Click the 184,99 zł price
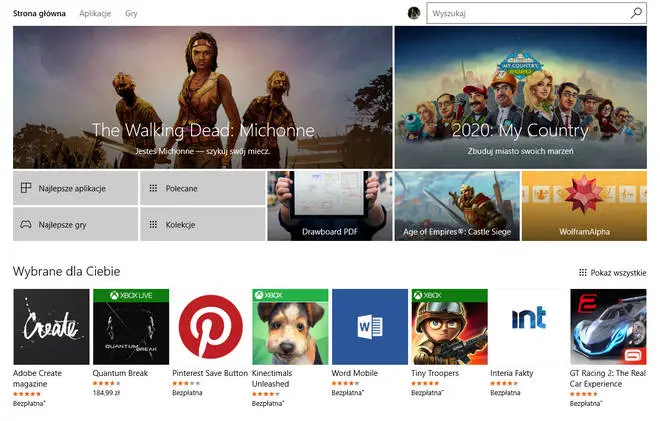Screen dimensions: 660x421 (106, 393)
